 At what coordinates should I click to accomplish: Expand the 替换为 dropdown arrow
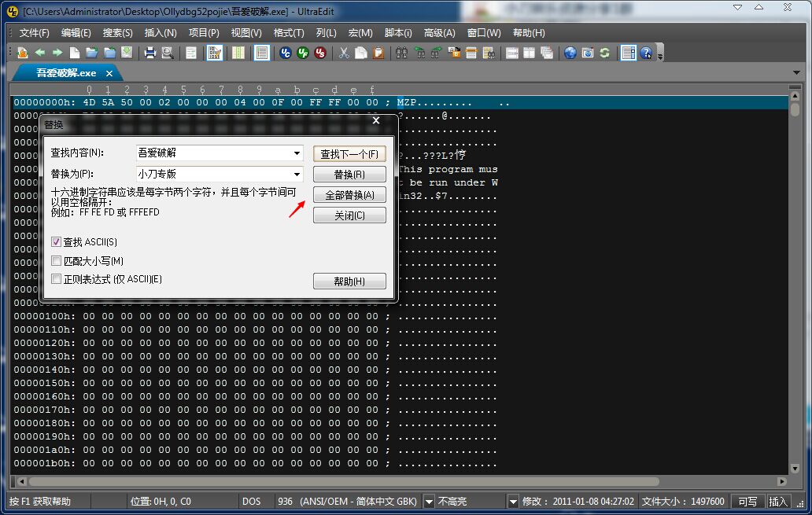pos(297,175)
